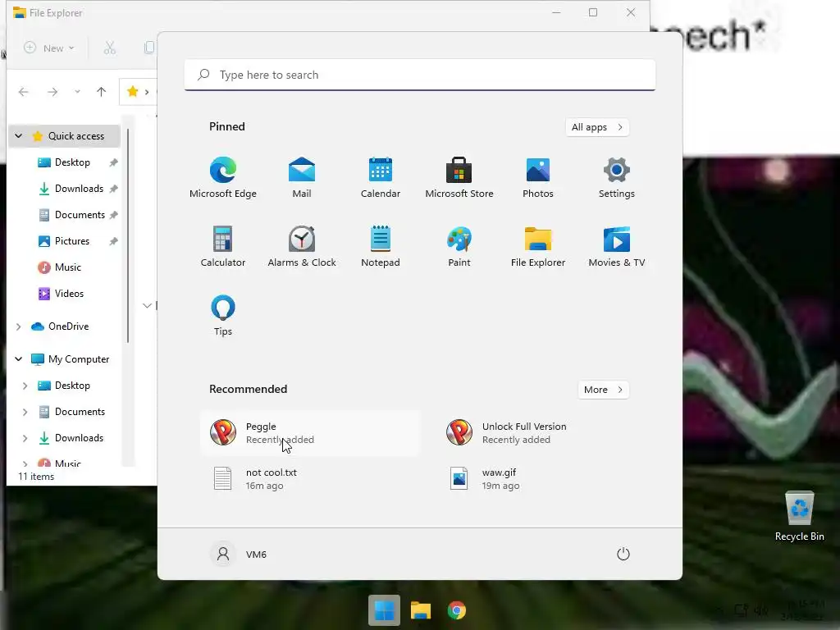Launch Alarms & Clock
This screenshot has width=840, height=630.
click(x=302, y=246)
